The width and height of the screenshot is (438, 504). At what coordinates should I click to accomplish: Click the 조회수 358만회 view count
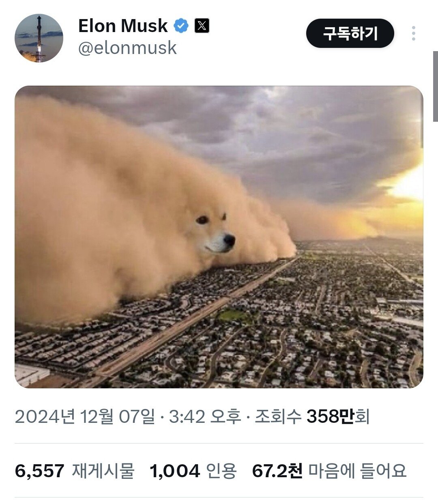pos(312,416)
